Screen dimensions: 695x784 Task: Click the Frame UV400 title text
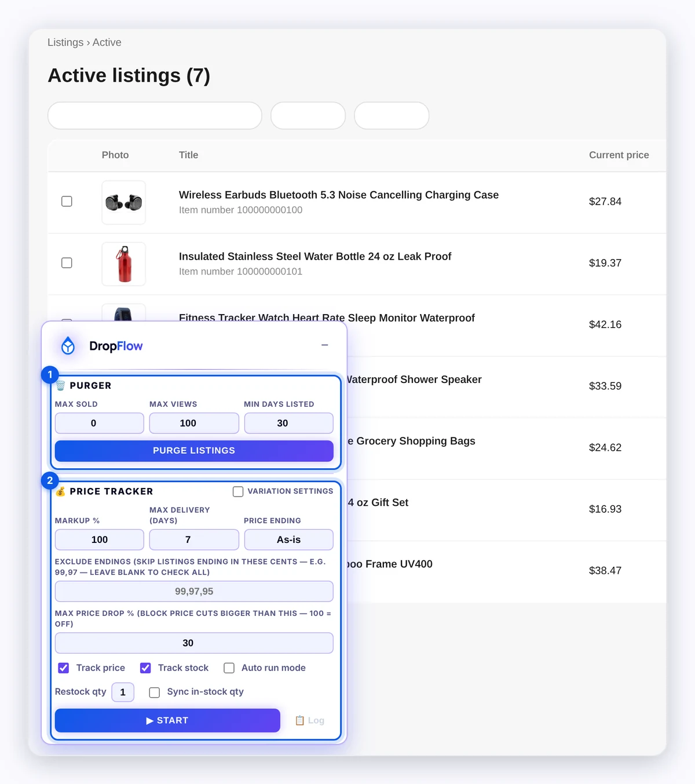pos(390,564)
